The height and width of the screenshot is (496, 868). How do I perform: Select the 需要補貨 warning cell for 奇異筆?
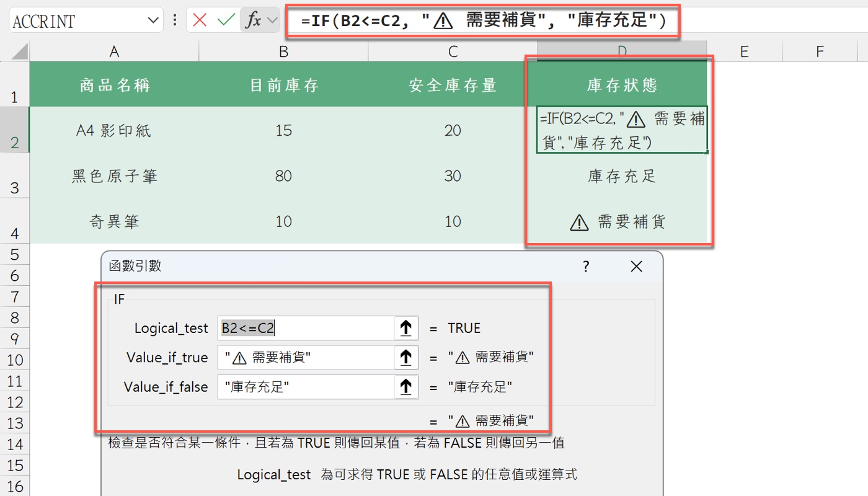(x=620, y=221)
